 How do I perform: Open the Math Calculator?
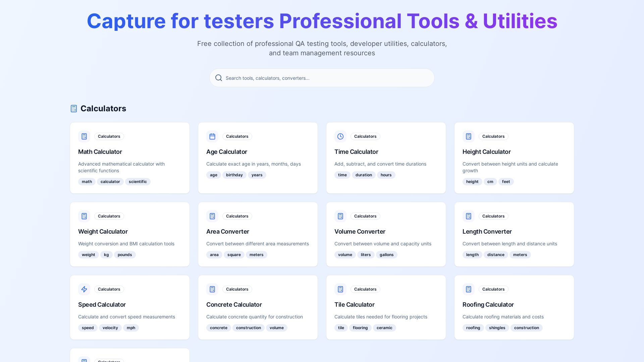pyautogui.click(x=100, y=152)
